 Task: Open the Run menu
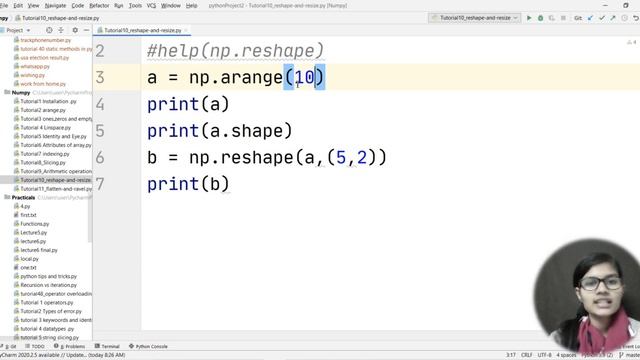(119, 6)
